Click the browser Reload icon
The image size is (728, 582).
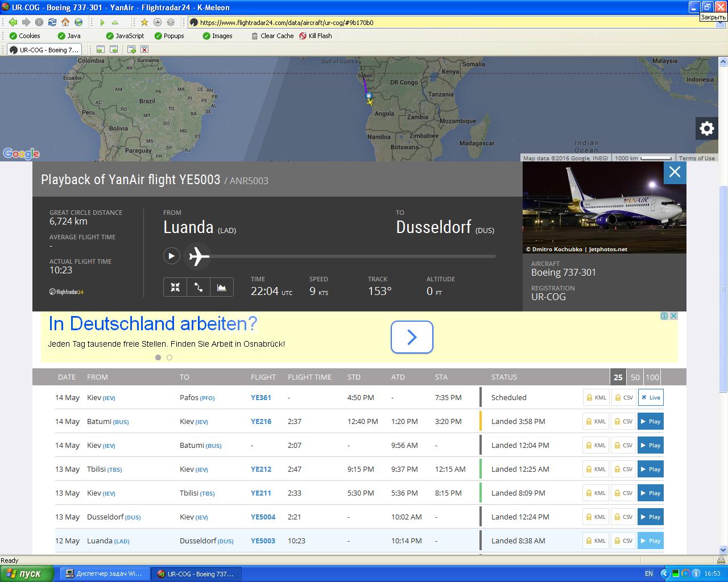coord(52,22)
